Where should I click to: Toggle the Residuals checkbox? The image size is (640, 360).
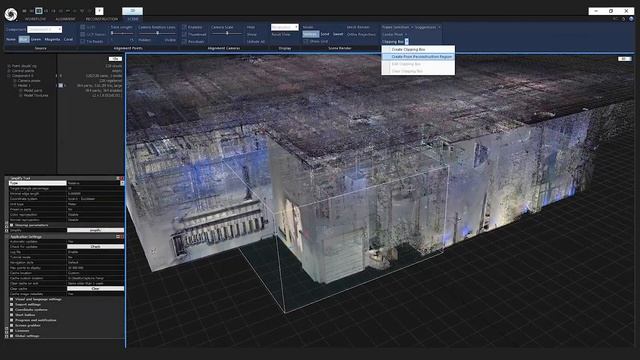tap(184, 41)
